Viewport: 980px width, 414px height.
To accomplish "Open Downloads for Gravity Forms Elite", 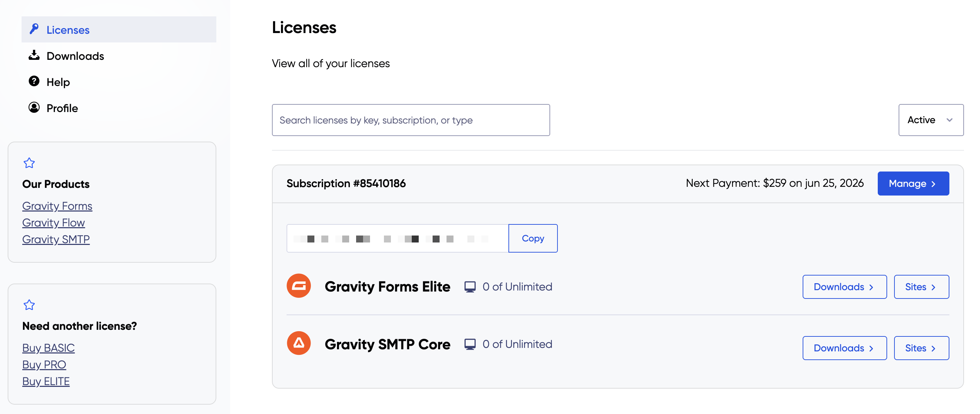I will coord(844,287).
